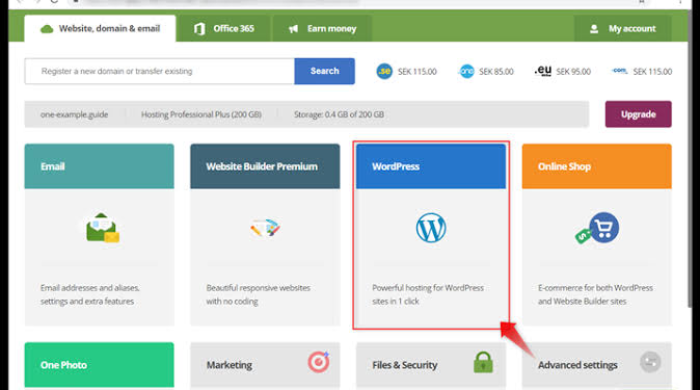Focus the domain search input field
700x390 pixels.
[x=159, y=71]
